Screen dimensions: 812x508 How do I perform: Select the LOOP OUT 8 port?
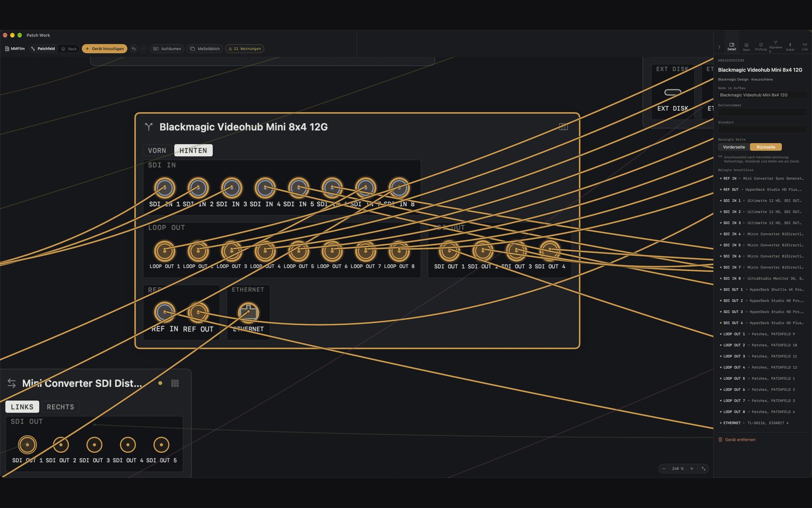pyautogui.click(x=399, y=251)
